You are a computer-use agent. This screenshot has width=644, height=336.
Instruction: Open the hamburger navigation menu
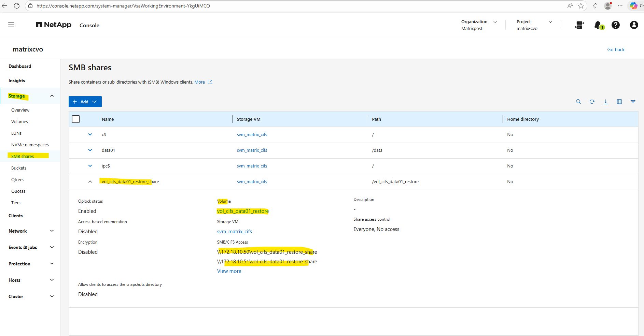pyautogui.click(x=11, y=25)
